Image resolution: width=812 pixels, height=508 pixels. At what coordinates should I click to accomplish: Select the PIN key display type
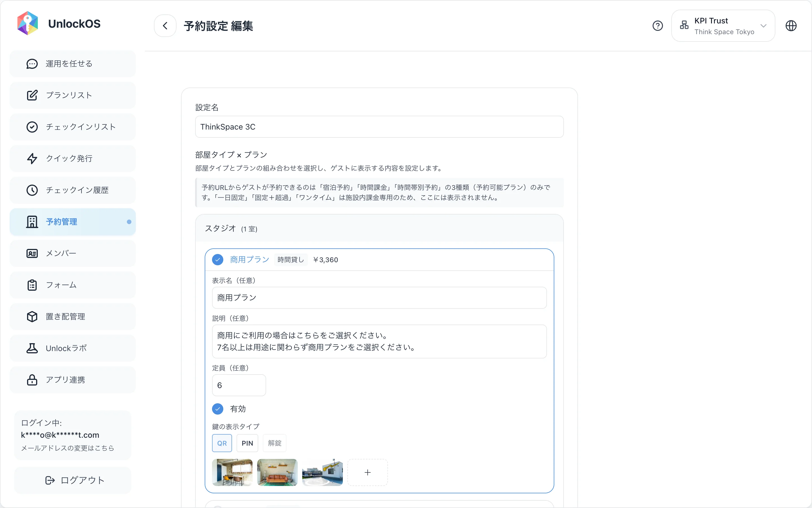point(247,443)
